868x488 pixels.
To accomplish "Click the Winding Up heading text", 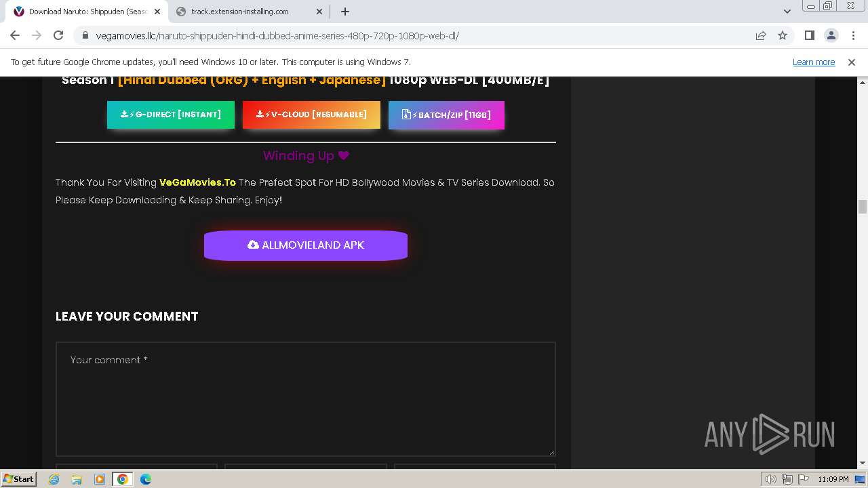I will click(x=306, y=156).
